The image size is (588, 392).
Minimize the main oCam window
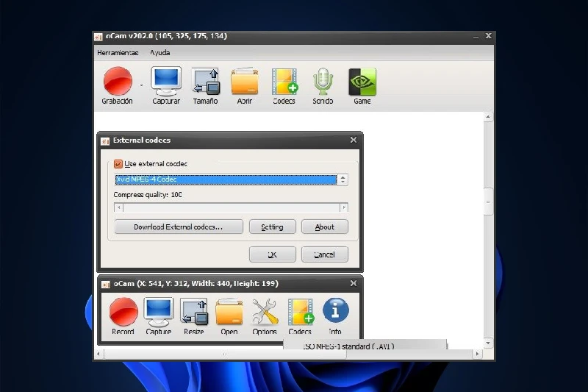tap(476, 36)
